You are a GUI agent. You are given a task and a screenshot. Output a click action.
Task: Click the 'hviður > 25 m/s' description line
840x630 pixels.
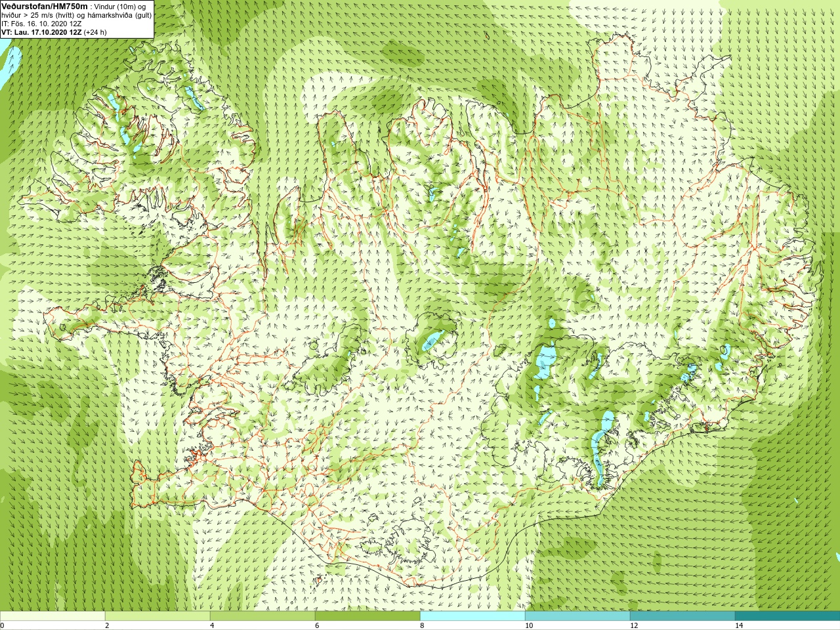[x=76, y=15]
